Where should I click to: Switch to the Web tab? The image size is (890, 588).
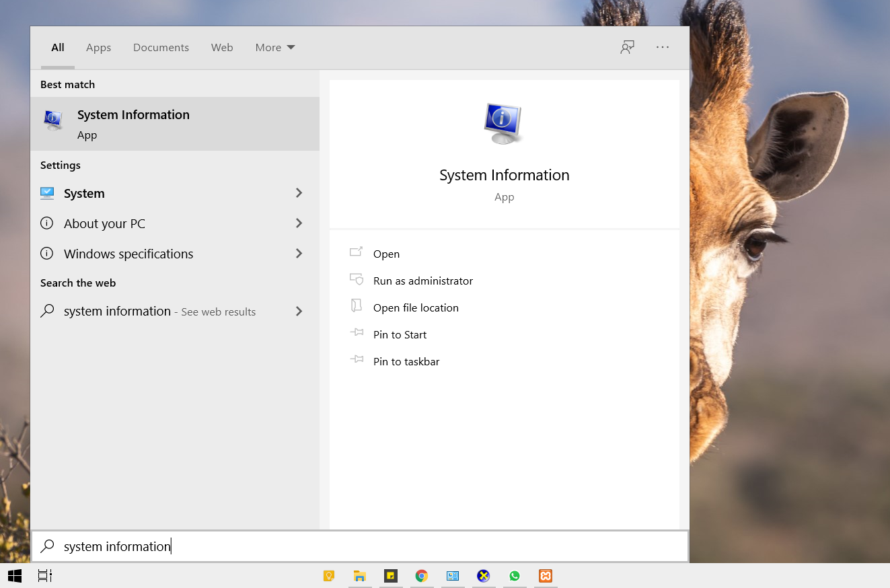[222, 47]
